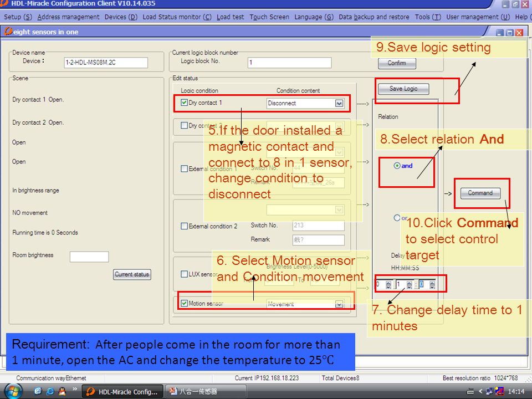Switch to HDL-Miracle Config taskbar button
The height and width of the screenshot is (399, 532).
click(122, 392)
